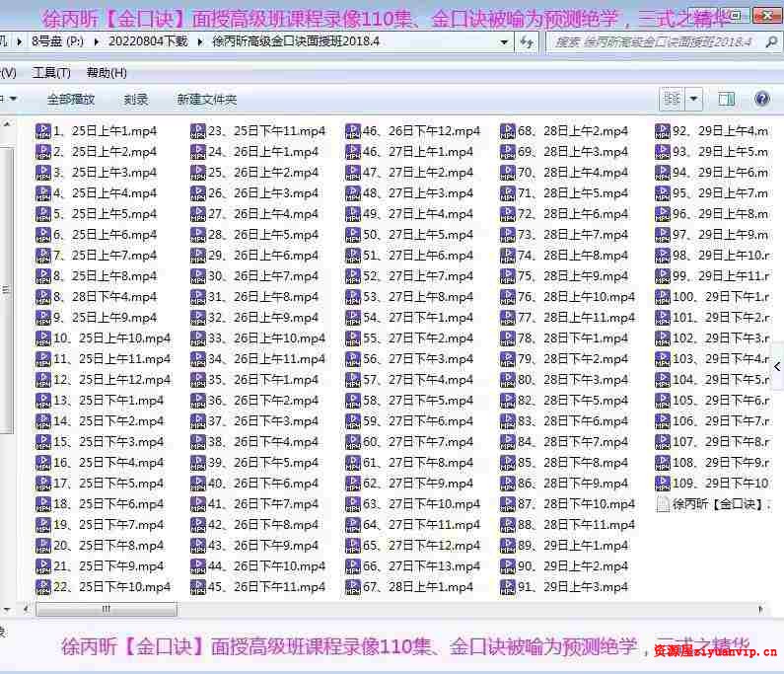The height and width of the screenshot is (674, 784).
Task: Select file name 89、29日上午1.mp4
Action: 574,546
